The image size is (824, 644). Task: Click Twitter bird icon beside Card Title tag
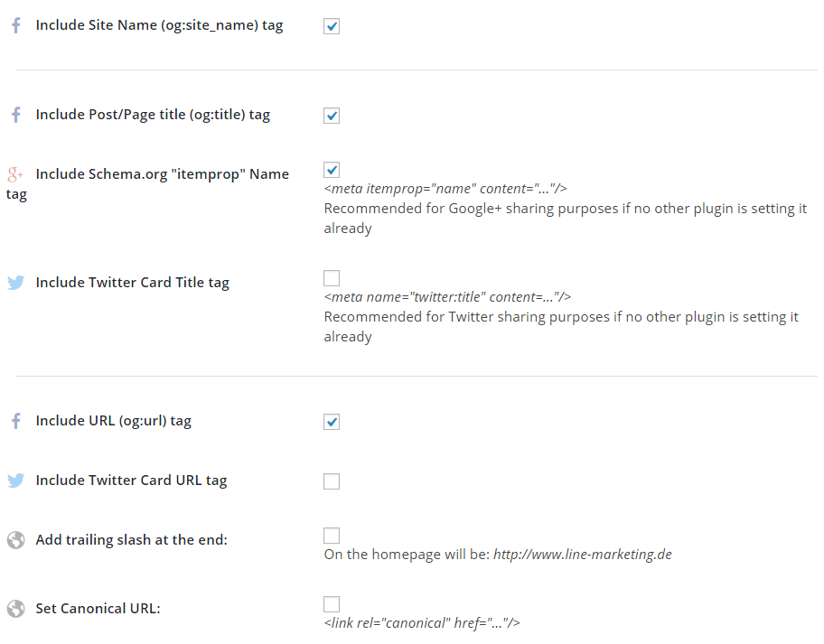click(x=15, y=283)
